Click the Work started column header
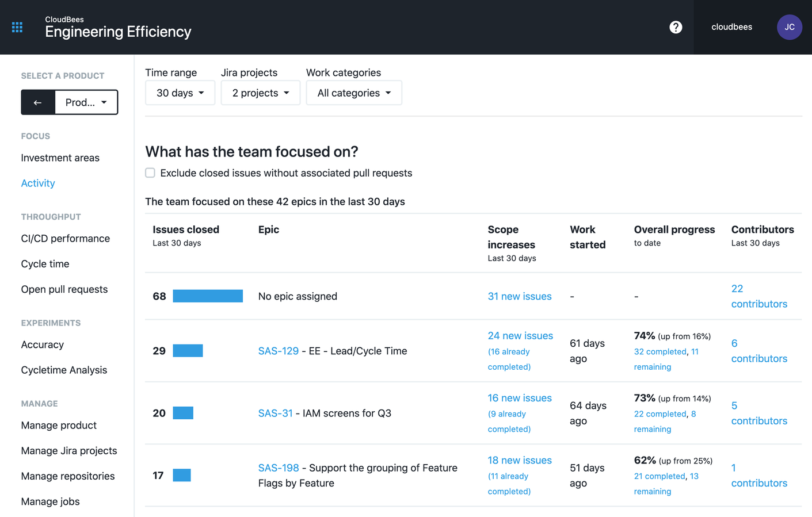 588,237
